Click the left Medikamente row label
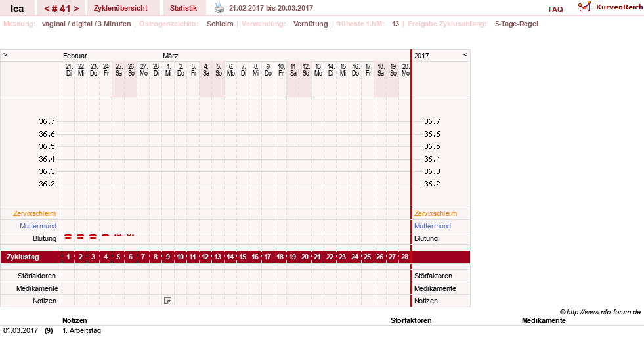 coord(37,288)
